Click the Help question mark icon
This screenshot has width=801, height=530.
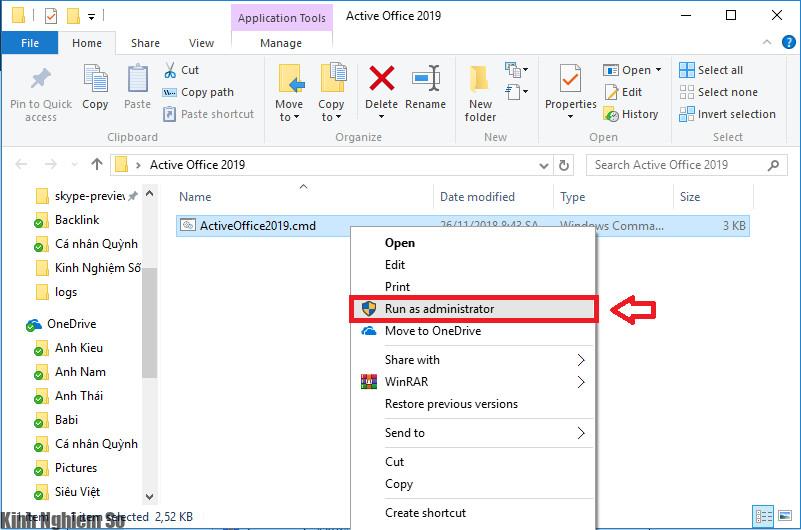(788, 42)
